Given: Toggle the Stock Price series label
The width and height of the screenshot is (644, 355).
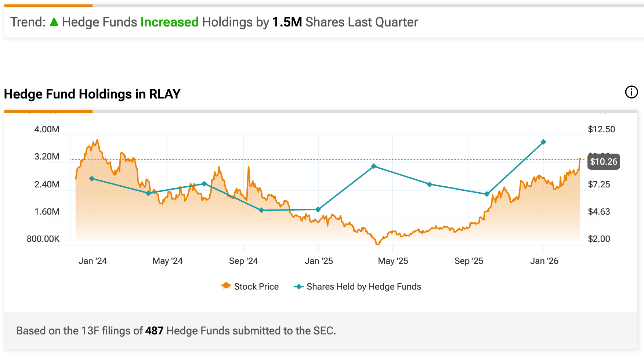Looking at the screenshot, I should click(x=256, y=287).
